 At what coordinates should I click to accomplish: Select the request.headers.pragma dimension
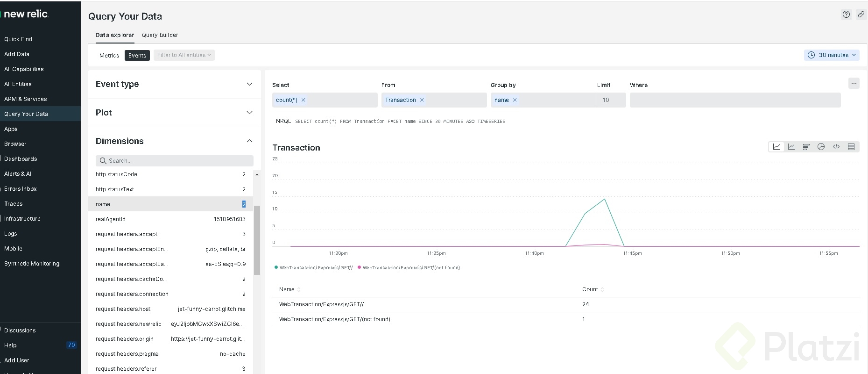171,354
